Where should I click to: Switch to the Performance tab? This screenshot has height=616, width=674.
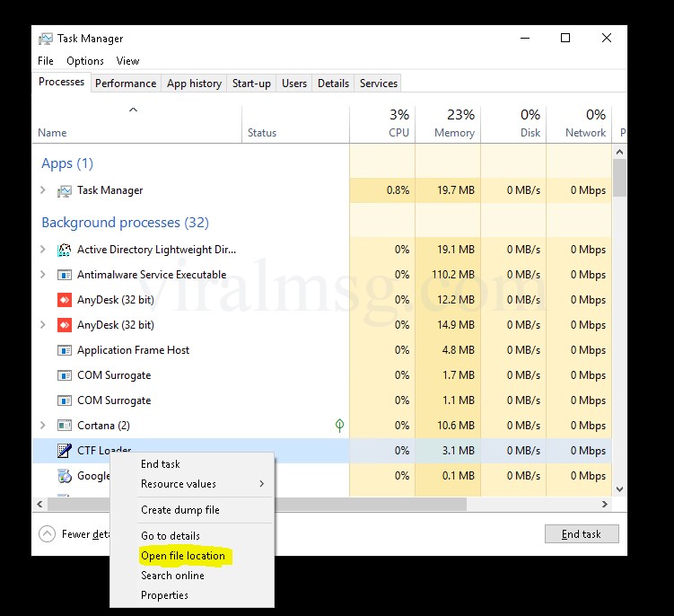126,84
